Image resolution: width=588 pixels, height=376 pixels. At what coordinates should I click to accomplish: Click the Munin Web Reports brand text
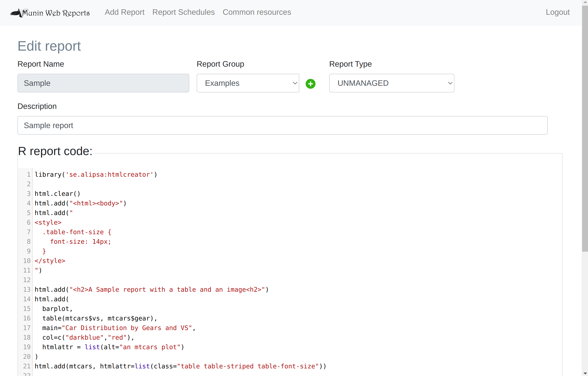coord(56,13)
